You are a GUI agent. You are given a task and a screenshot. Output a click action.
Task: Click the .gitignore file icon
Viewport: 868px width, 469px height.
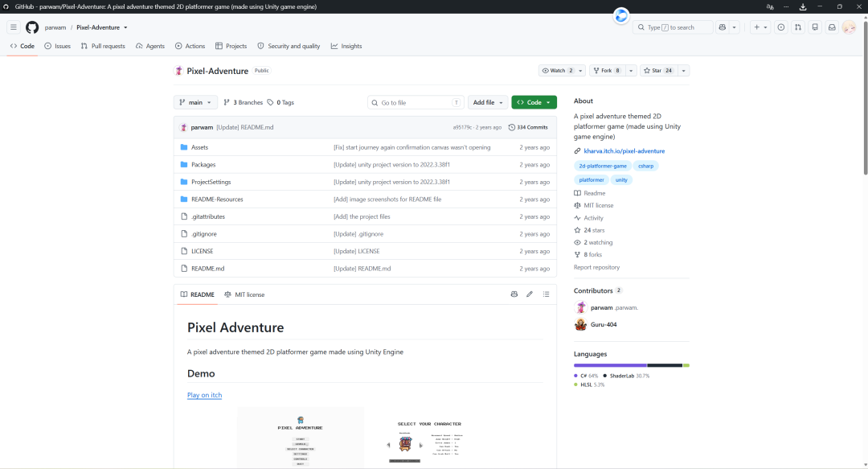pos(184,234)
